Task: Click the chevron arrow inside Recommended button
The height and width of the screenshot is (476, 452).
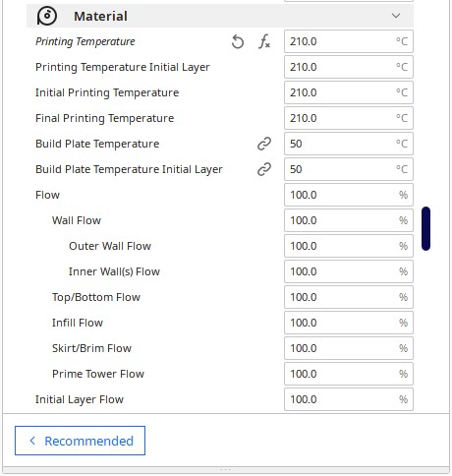Action: (32, 441)
